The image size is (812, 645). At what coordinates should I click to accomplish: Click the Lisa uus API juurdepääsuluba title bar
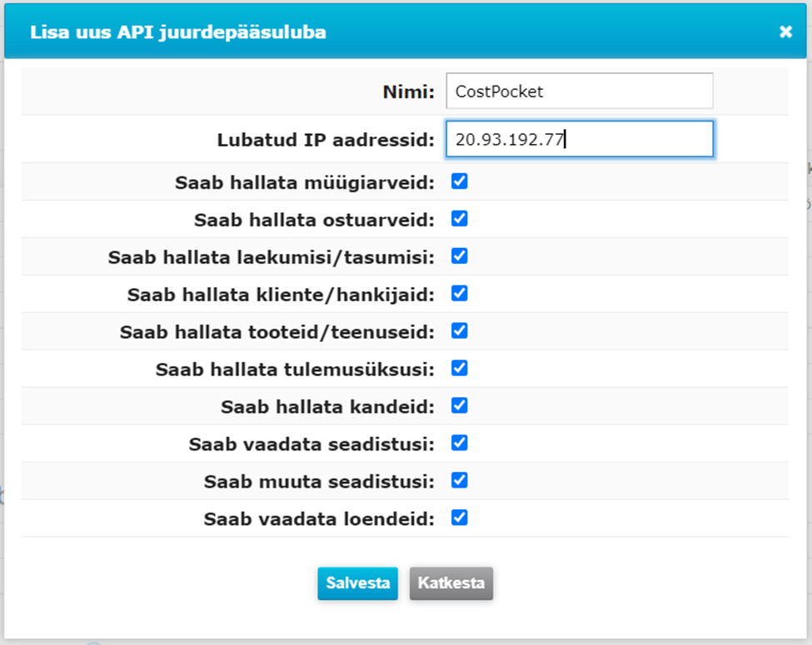click(x=406, y=32)
